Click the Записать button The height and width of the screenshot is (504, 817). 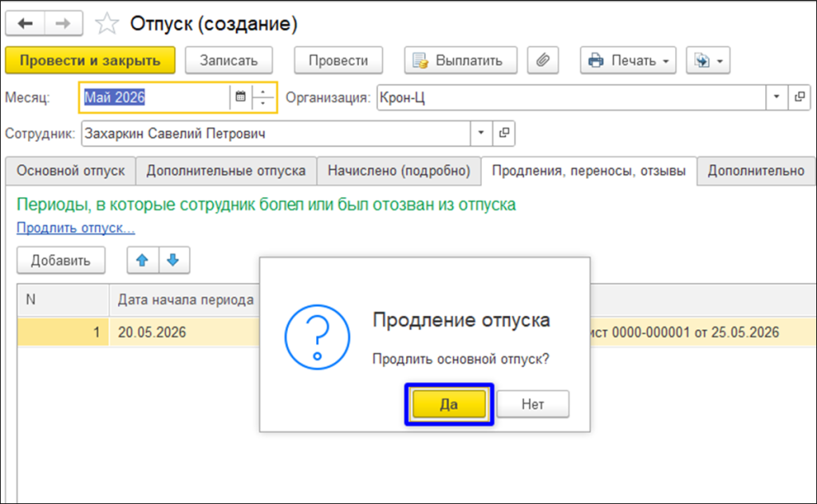pyautogui.click(x=229, y=61)
